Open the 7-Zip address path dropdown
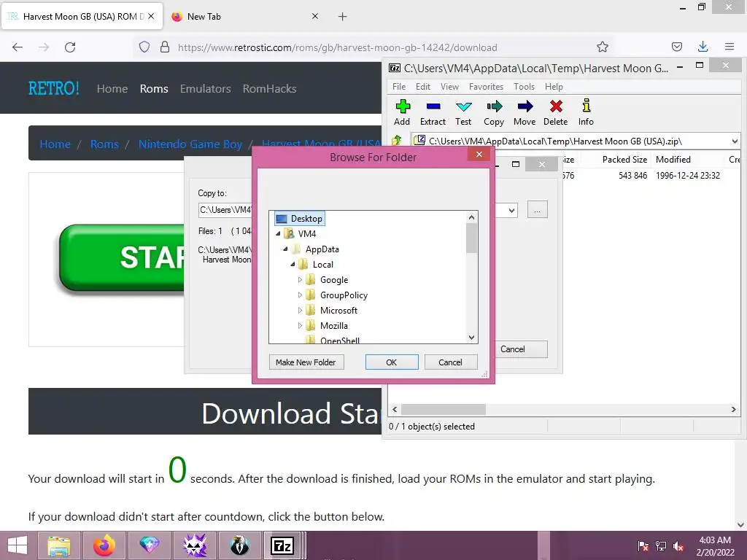This screenshot has height=560, width=747. [734, 141]
